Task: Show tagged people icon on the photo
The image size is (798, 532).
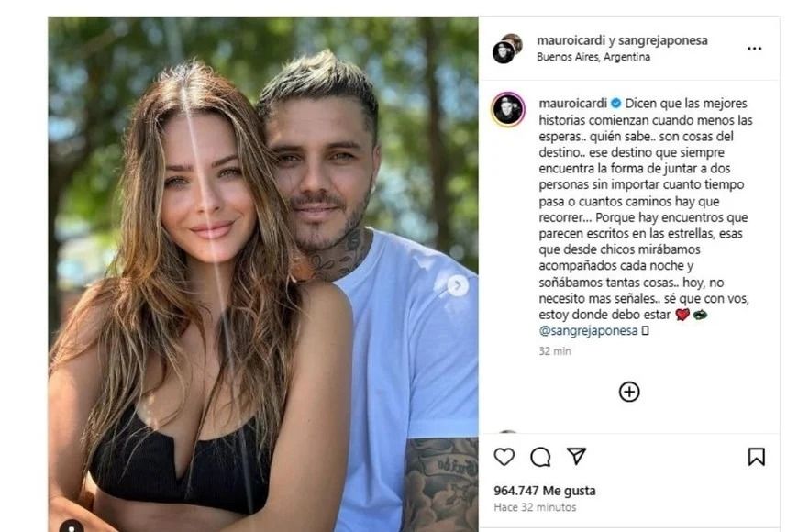Action: click(x=72, y=526)
